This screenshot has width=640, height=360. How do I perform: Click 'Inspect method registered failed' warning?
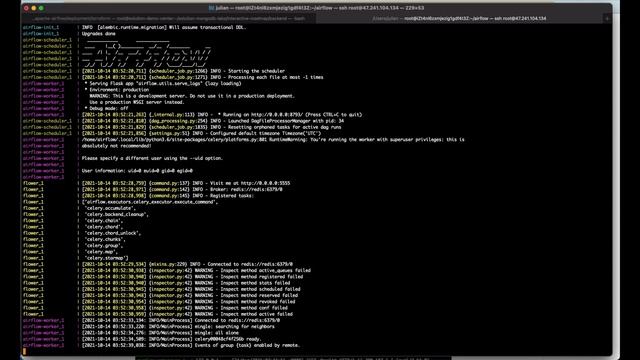click(192, 277)
